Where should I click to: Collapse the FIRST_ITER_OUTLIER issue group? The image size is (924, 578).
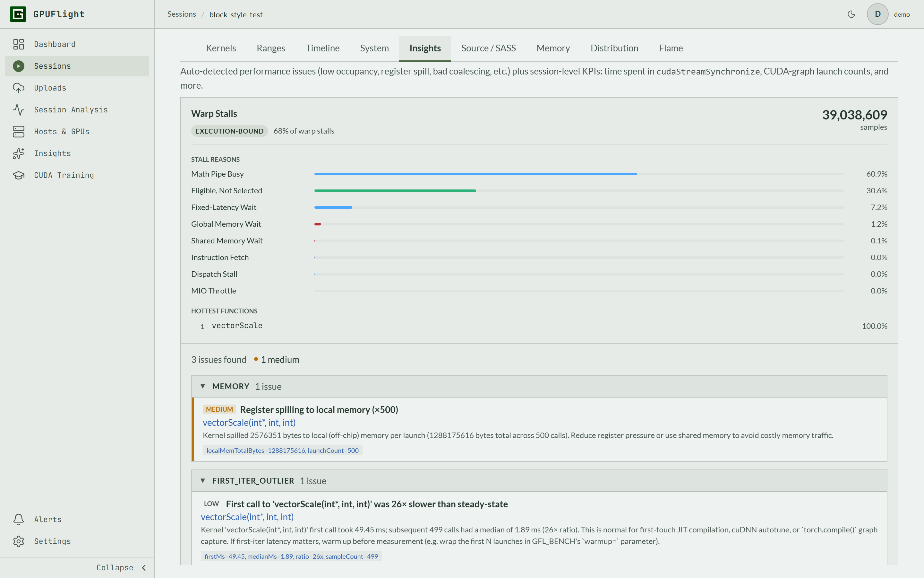click(203, 480)
